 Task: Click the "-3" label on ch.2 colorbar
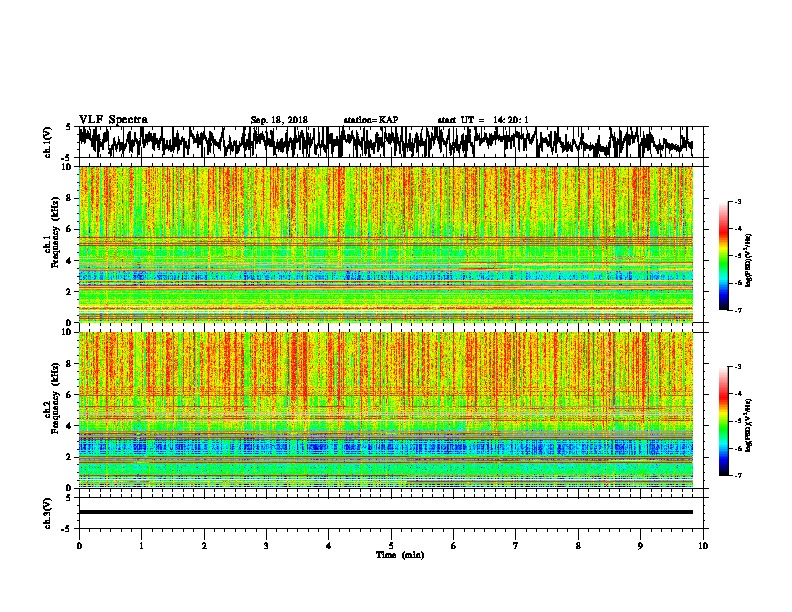(738, 367)
